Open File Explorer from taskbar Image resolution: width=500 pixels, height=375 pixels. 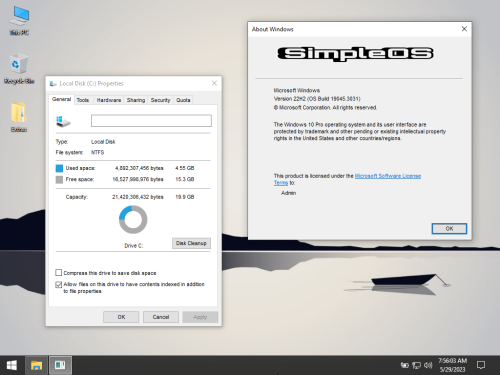coord(36,365)
